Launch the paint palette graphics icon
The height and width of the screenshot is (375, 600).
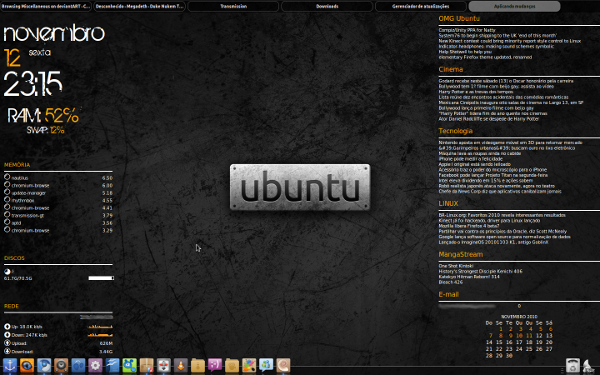pos(249,365)
